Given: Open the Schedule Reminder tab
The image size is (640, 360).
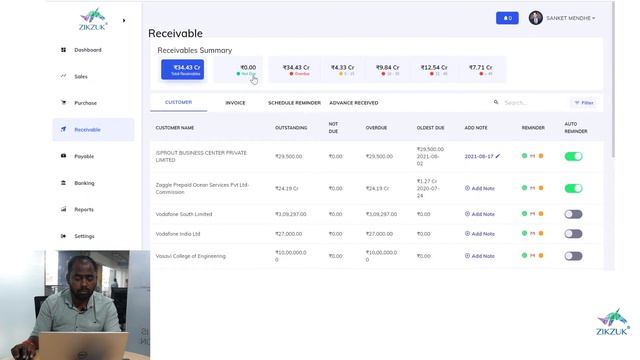Looking at the screenshot, I should 294,103.
